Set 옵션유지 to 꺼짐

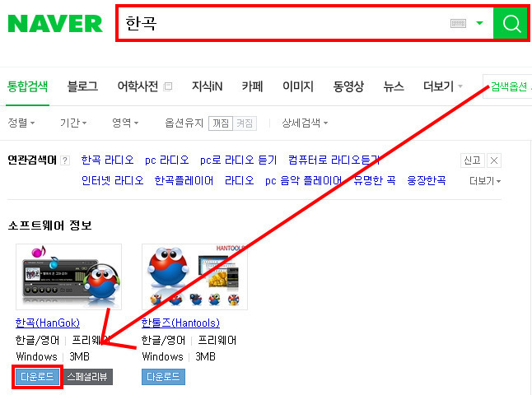point(221,123)
